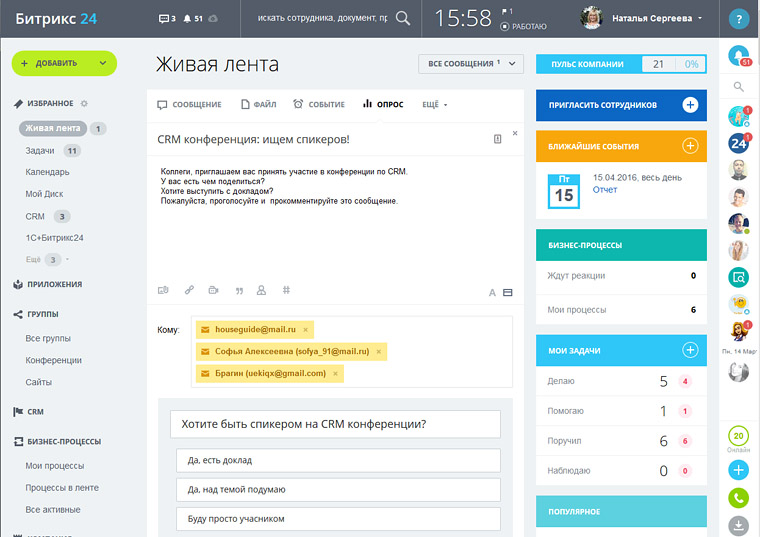The height and width of the screenshot is (537, 760).
Task: Insert a link using the chain icon
Action: click(189, 290)
